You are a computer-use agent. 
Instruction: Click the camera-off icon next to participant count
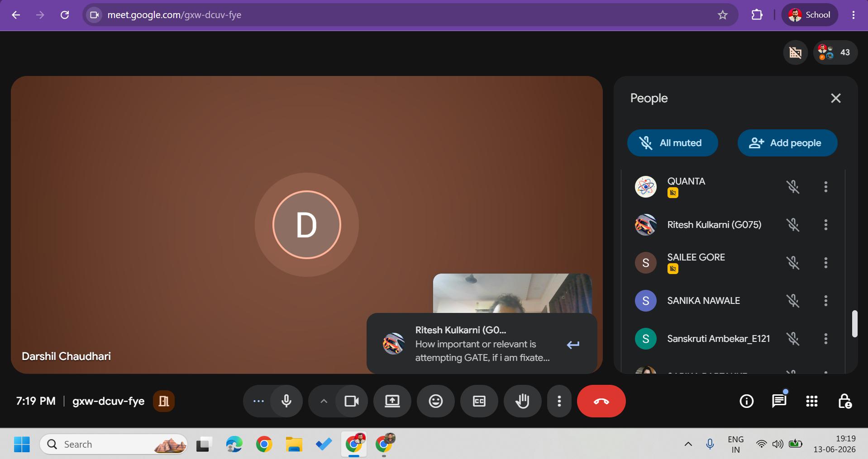pyautogui.click(x=795, y=52)
